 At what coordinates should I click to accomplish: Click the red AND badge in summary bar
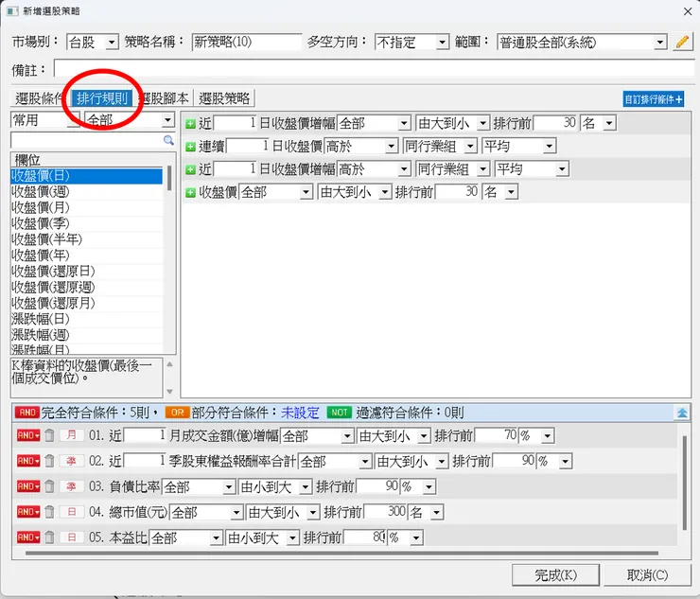tap(27, 413)
